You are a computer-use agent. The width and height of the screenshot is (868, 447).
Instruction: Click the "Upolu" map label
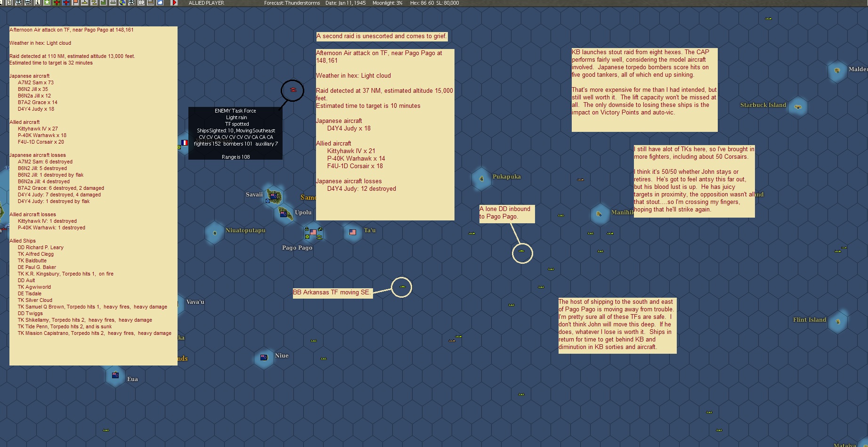point(303,212)
